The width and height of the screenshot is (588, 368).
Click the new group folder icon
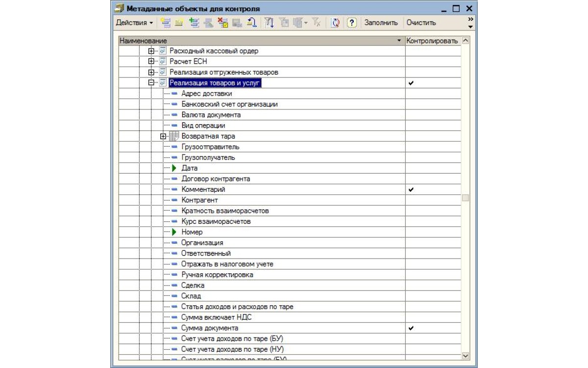[179, 23]
